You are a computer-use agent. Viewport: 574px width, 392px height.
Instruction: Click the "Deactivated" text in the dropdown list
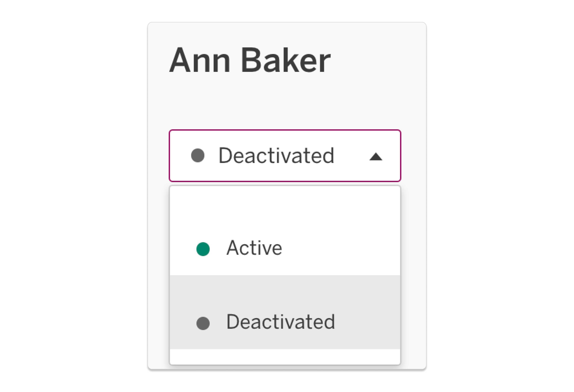click(280, 322)
